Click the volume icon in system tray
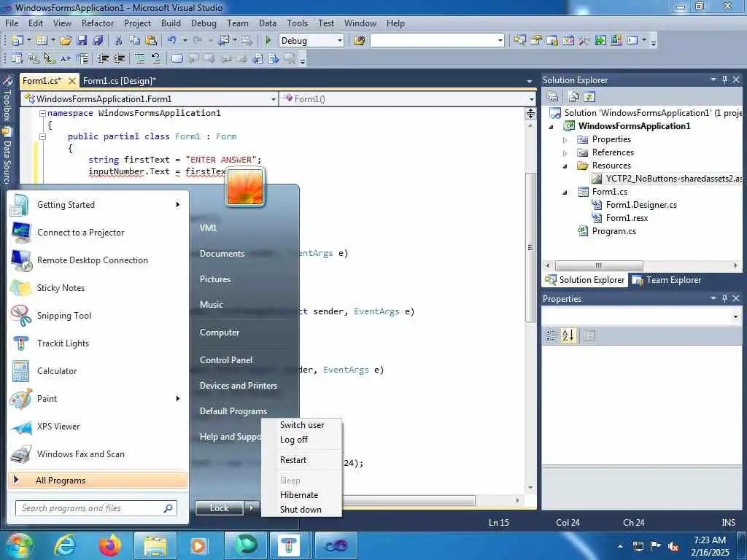The height and width of the screenshot is (560, 747). pos(673,546)
